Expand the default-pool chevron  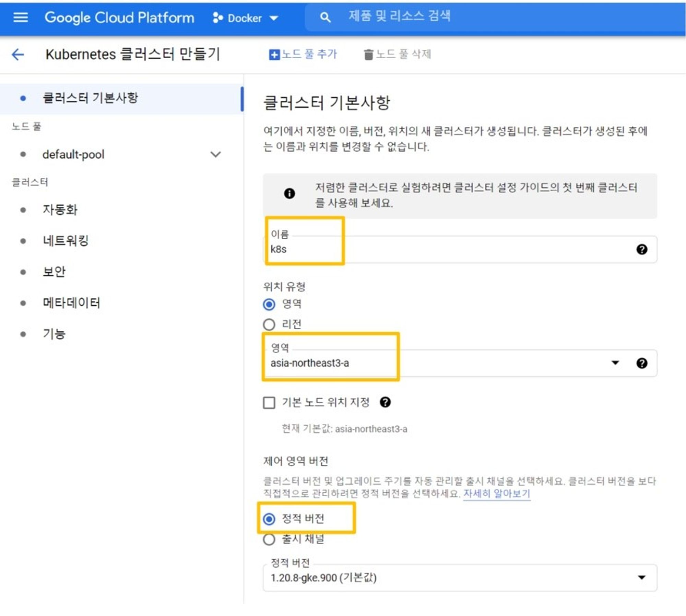pyautogui.click(x=215, y=154)
